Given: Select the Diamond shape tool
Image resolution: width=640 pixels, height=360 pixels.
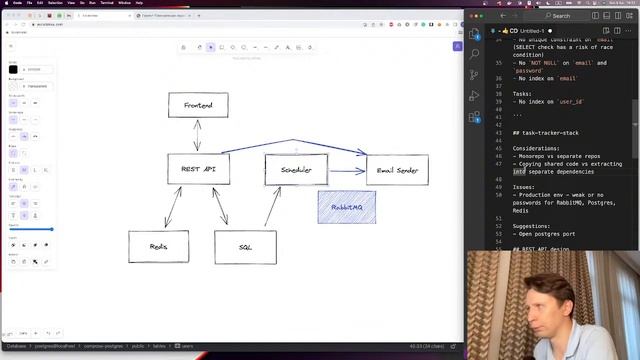Looking at the screenshot, I should tap(233, 47).
